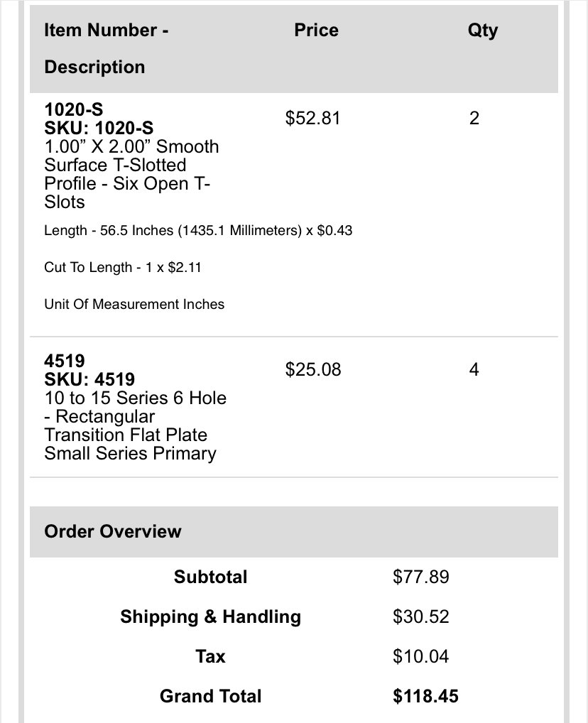
Task: Click the Price column header
Action: tap(316, 31)
